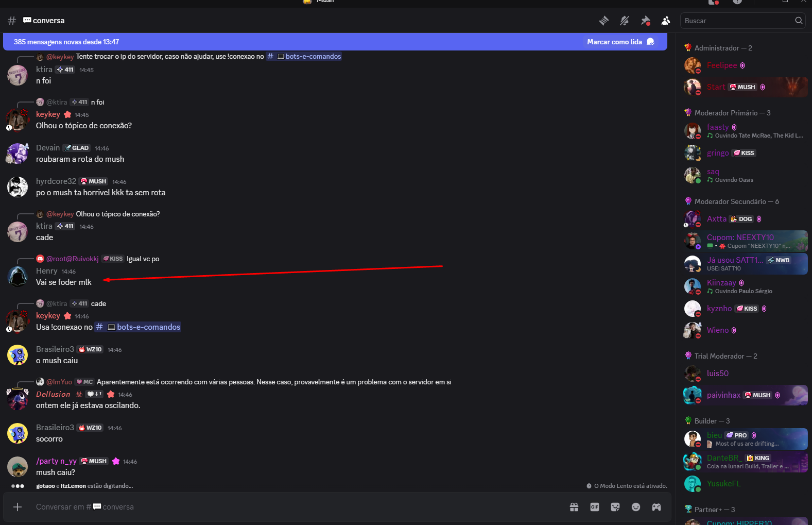Open member paivinhax in member list
The width and height of the screenshot is (812, 525).
[x=745, y=395]
